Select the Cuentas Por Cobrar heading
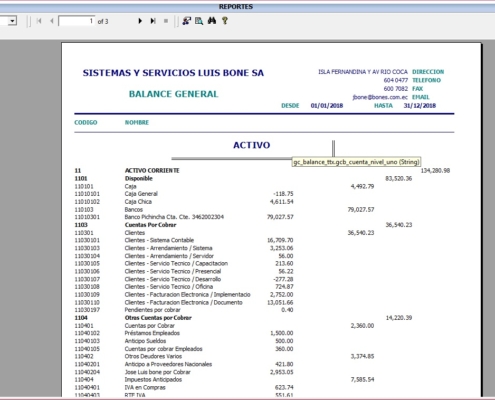This screenshot has height=400, width=495. (150, 225)
